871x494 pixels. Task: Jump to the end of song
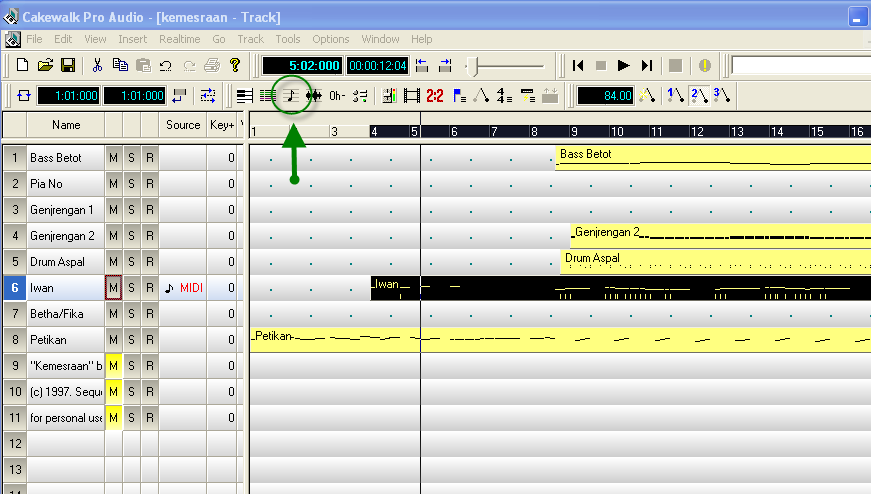pyautogui.click(x=647, y=66)
